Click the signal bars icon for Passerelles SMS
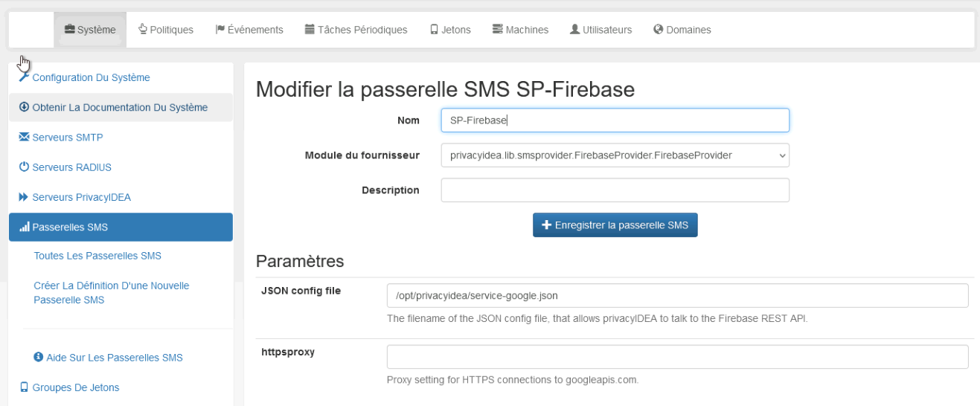This screenshot has height=406, width=980. click(x=25, y=228)
